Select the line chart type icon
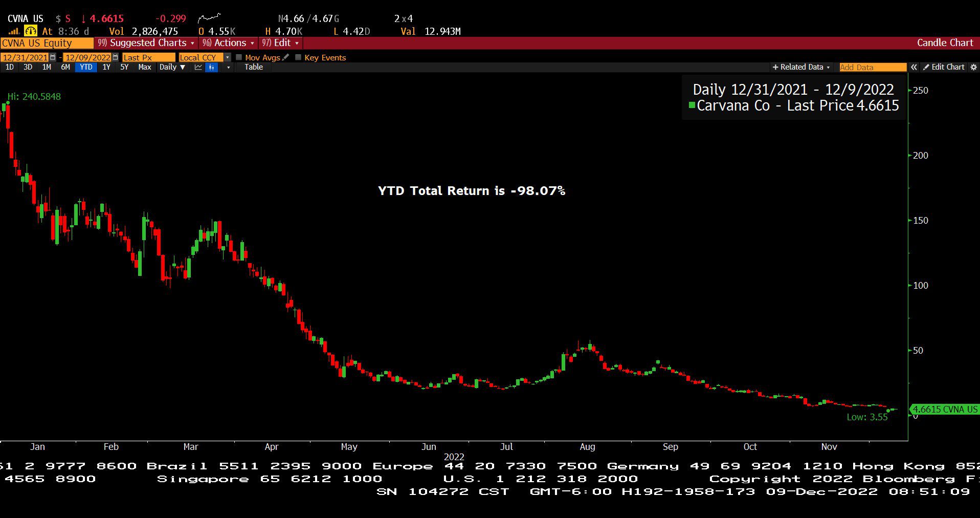Viewport: 980px width, 518px height. [x=198, y=67]
